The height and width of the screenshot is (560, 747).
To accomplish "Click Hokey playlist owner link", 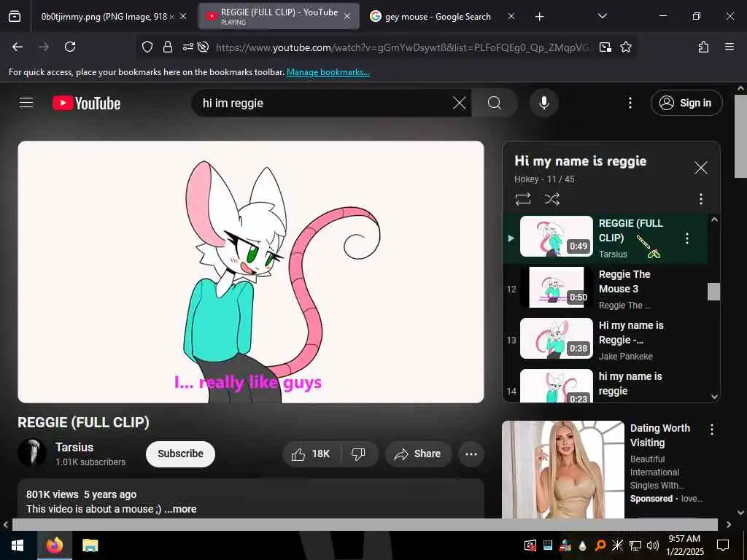I will click(x=526, y=179).
